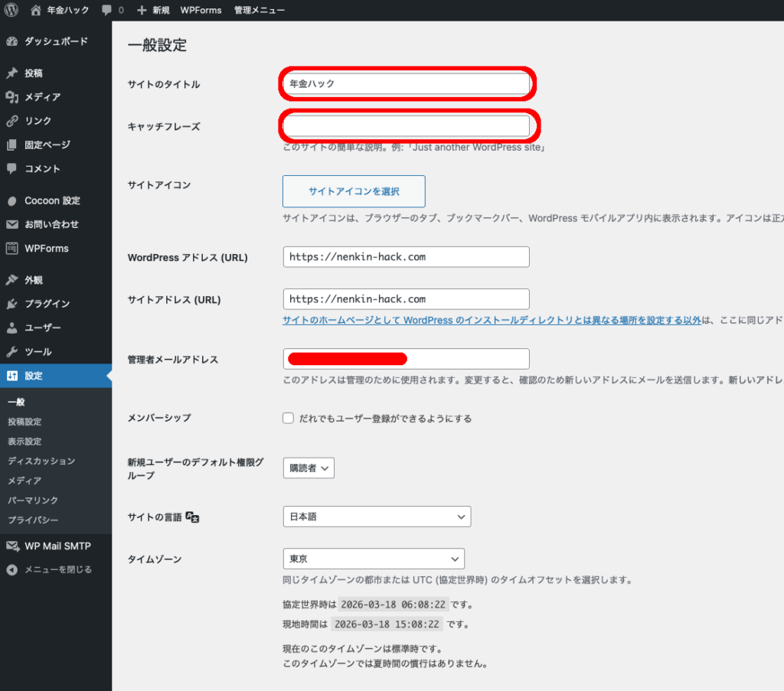This screenshot has height=691, width=784.
Task: Open パーマリンク settings submenu item
Action: 33,500
